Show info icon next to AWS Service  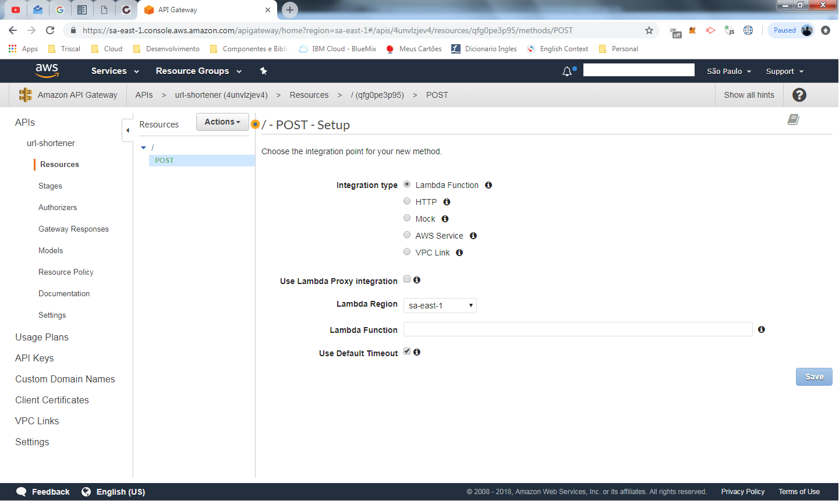[x=473, y=236]
